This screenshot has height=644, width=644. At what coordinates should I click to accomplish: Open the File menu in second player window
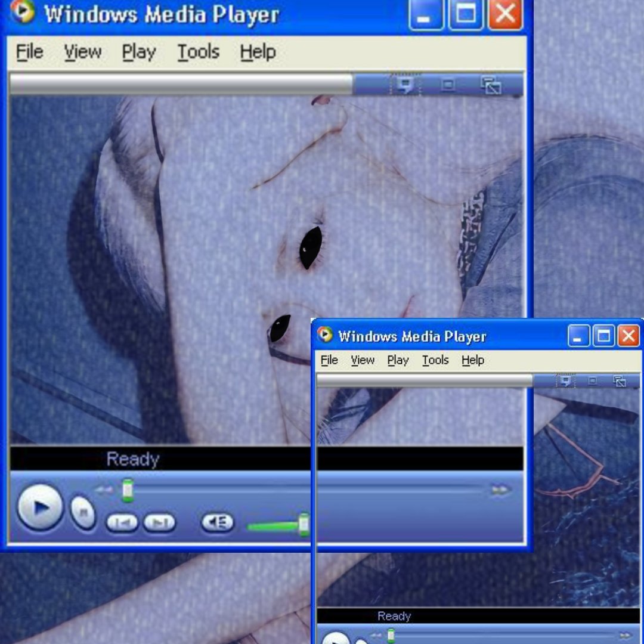(x=329, y=360)
